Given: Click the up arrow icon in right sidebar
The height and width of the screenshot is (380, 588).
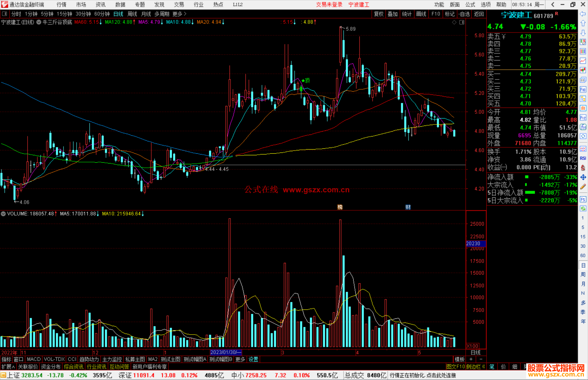Looking at the screenshot, I should 583,23.
